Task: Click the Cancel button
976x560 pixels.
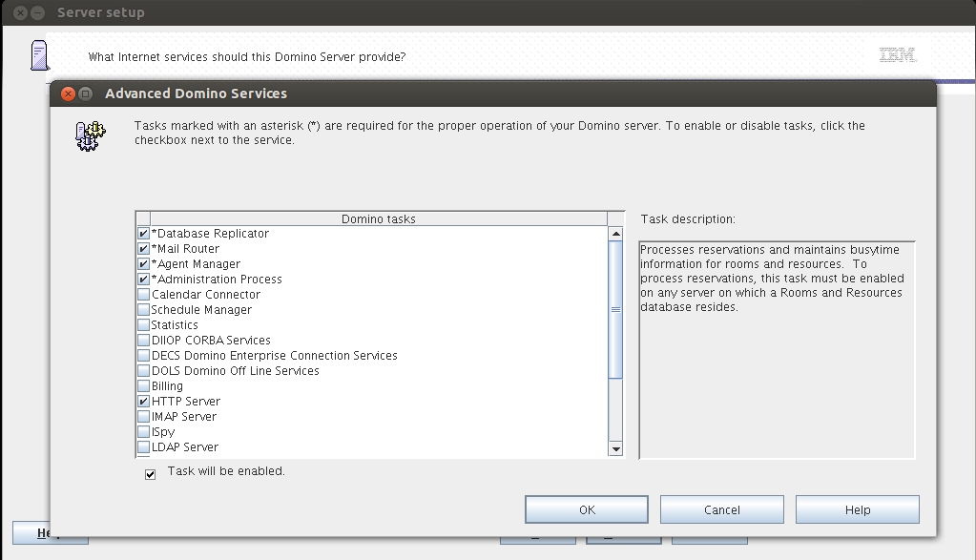Action: (721, 508)
